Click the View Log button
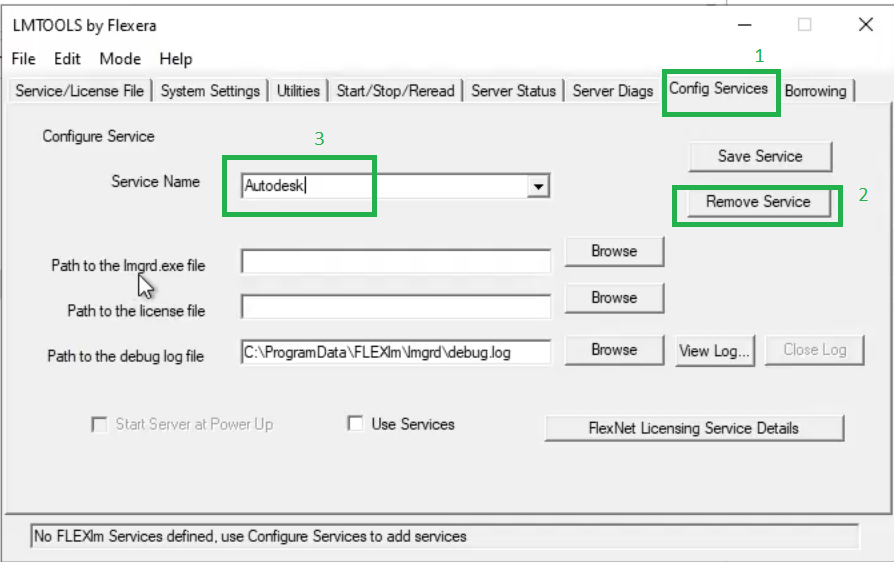 pos(714,350)
